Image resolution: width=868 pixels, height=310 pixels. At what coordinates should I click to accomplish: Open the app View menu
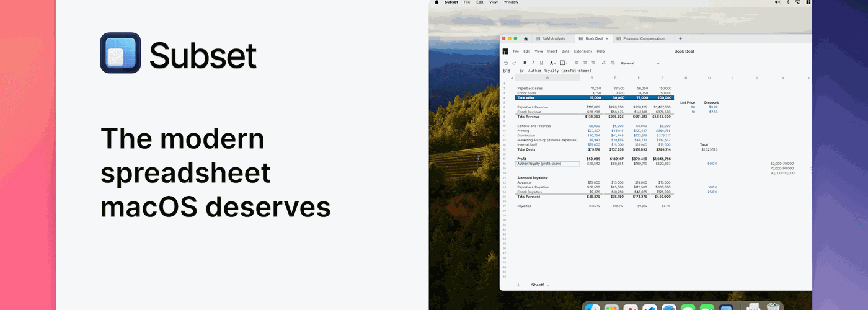click(539, 51)
